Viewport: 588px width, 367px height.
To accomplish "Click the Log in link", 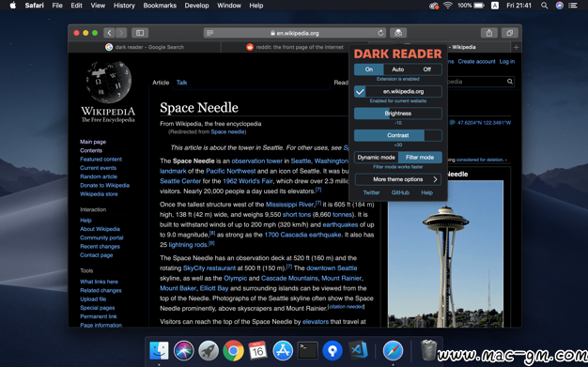I will tap(507, 61).
